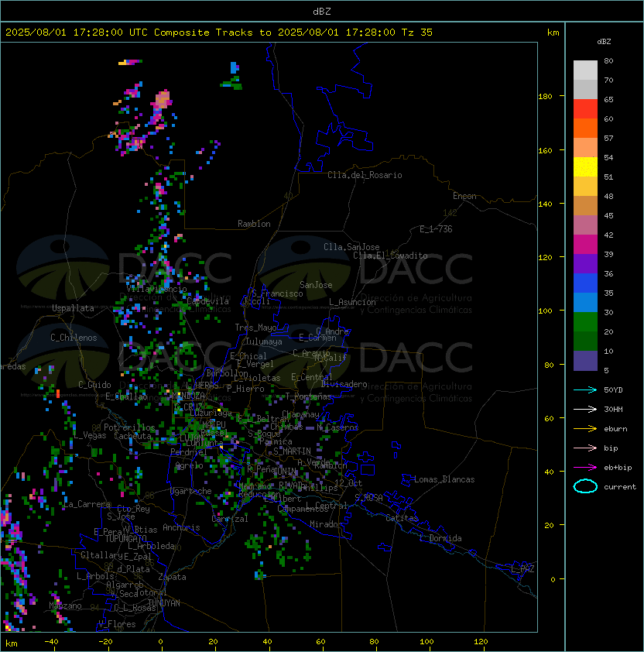This screenshot has height=652, width=644.
Task: Click the Ugarteche map label
Action: 191,491
